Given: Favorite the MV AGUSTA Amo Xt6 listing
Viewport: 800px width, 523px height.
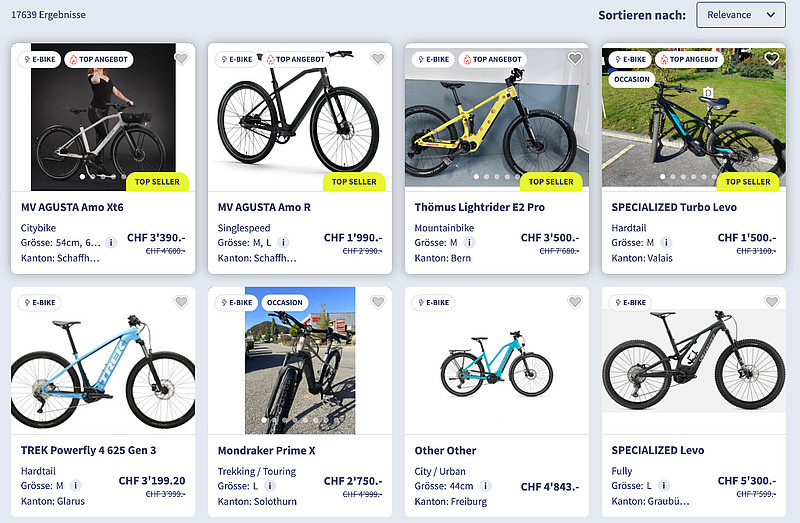Looking at the screenshot, I should (181, 59).
